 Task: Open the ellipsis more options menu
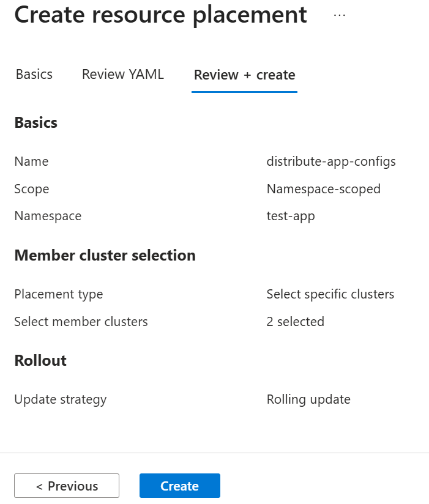click(x=340, y=15)
